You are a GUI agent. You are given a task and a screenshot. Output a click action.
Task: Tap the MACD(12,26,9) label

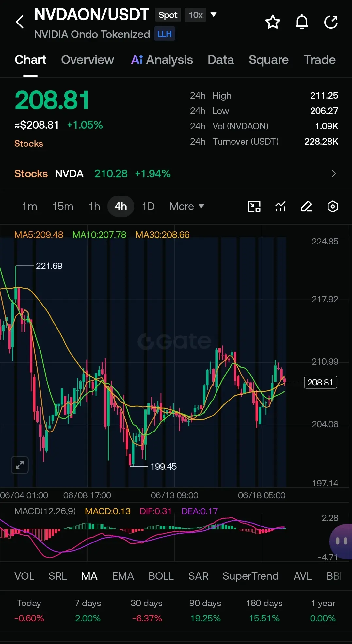click(x=45, y=511)
